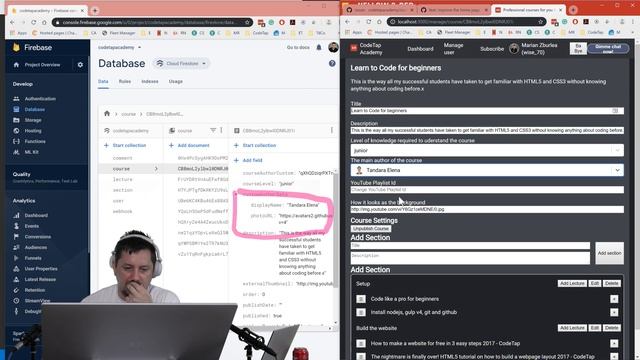Click Add field button
Image resolution: width=640 pixels, height=360 pixels.
click(x=248, y=160)
